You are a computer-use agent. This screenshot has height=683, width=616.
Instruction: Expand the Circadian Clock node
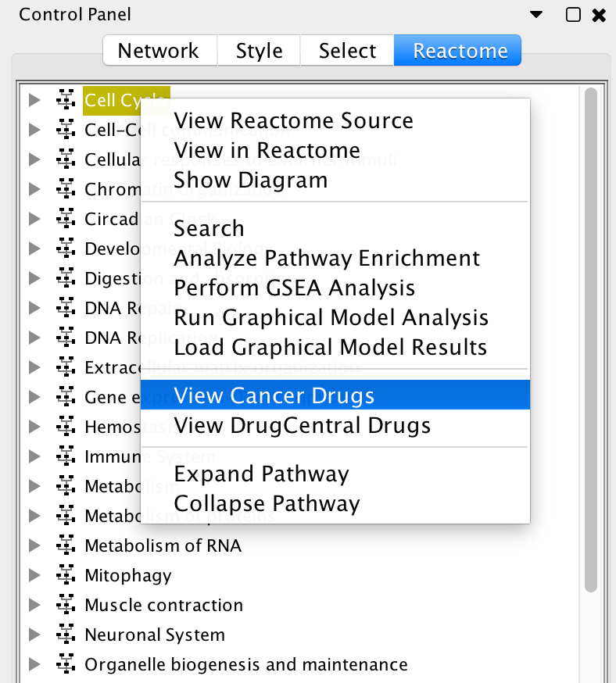click(34, 219)
